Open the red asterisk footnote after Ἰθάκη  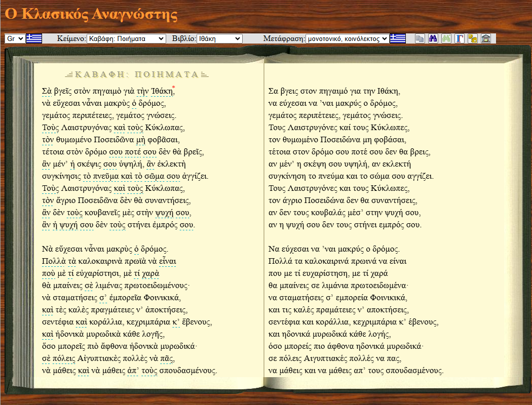(x=173, y=88)
